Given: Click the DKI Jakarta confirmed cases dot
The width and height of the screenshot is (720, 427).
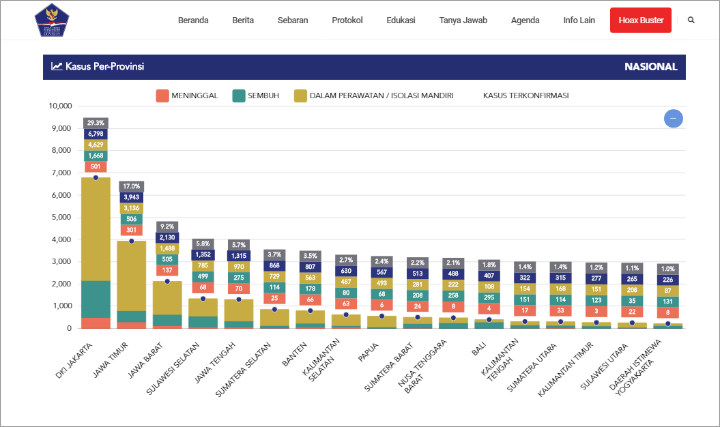Looking at the screenshot, I should click(x=96, y=178).
